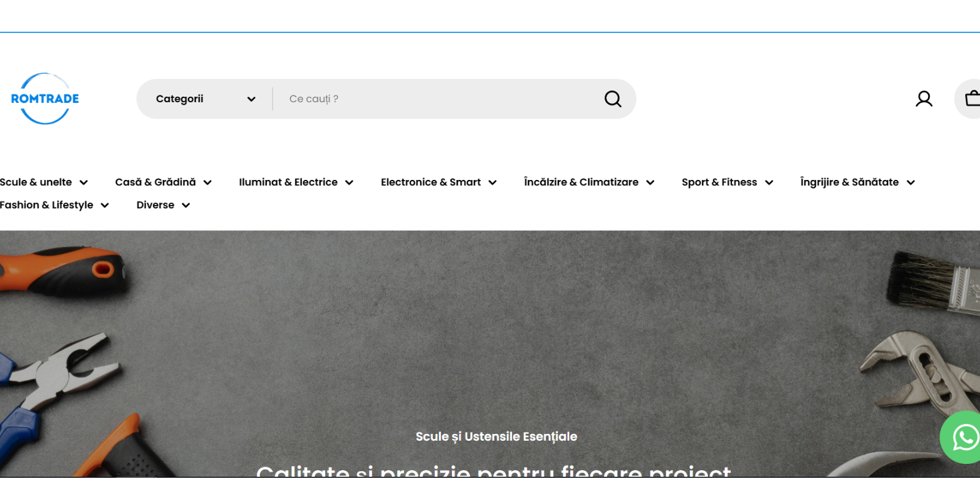Click the Romtrade logo
Screen dimensions: 980x478
click(45, 99)
